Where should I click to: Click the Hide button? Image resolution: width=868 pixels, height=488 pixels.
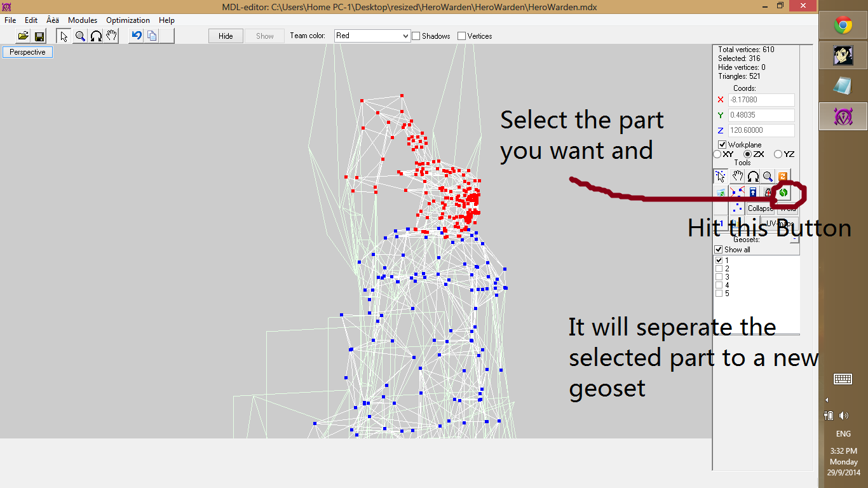226,36
